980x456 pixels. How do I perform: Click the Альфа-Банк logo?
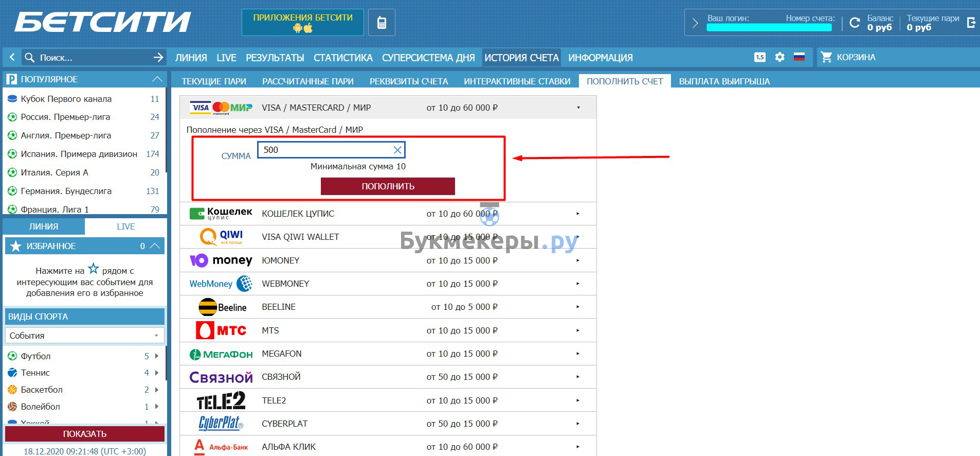(221, 447)
